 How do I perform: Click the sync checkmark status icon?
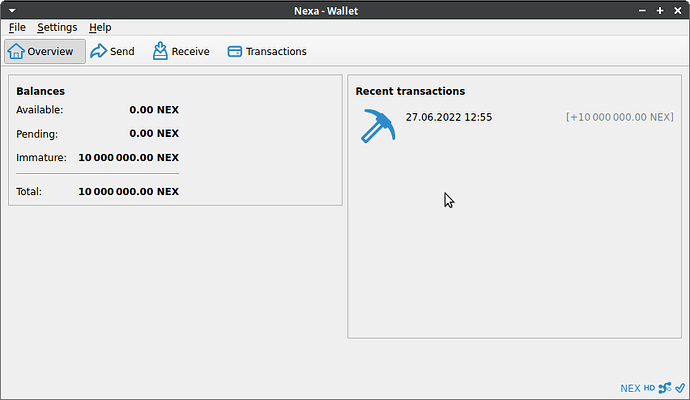[680, 388]
